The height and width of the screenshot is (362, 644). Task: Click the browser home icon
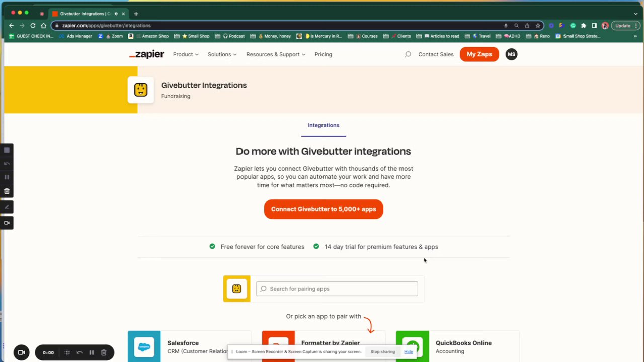(44, 25)
